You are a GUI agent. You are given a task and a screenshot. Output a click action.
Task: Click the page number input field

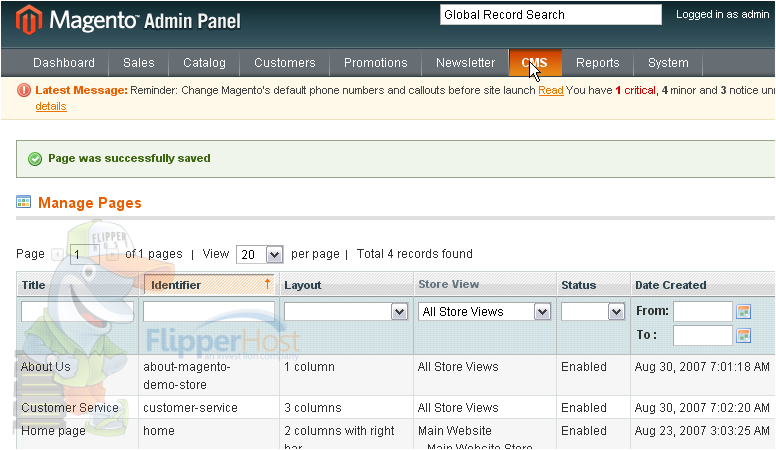(x=85, y=254)
